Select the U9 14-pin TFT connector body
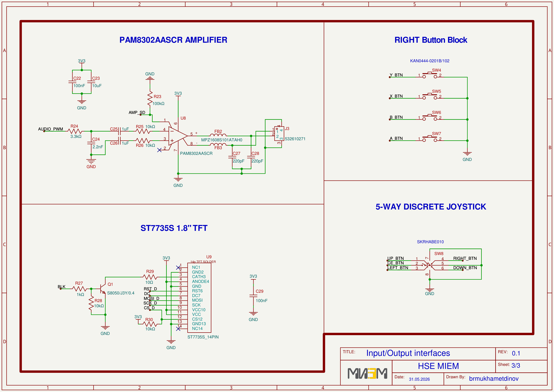The width and height of the screenshot is (554, 392). tap(199, 298)
